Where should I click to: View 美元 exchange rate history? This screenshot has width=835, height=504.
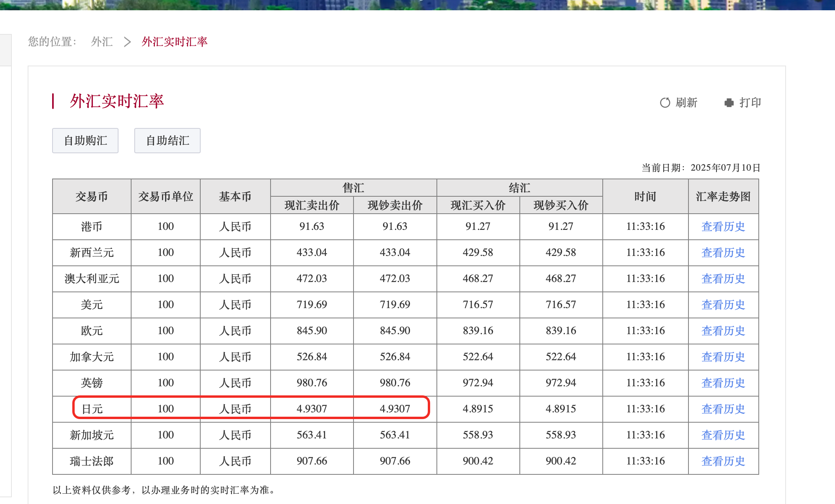[723, 305]
